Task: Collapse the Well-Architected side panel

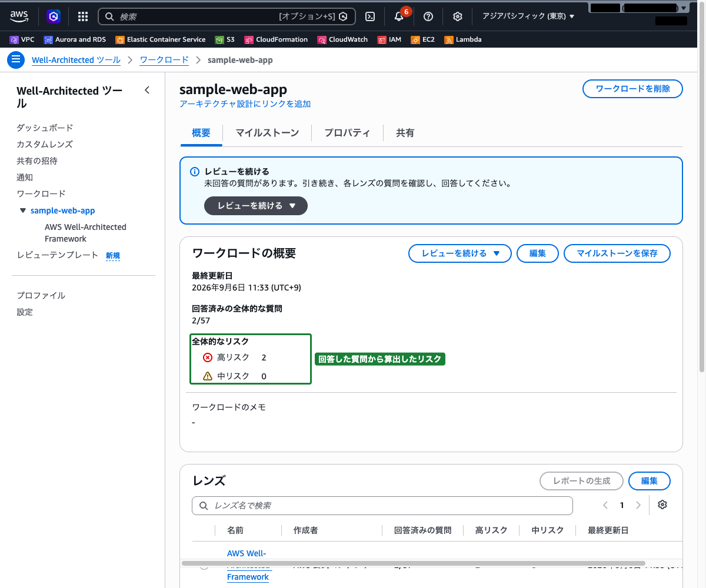Action: pos(147,90)
